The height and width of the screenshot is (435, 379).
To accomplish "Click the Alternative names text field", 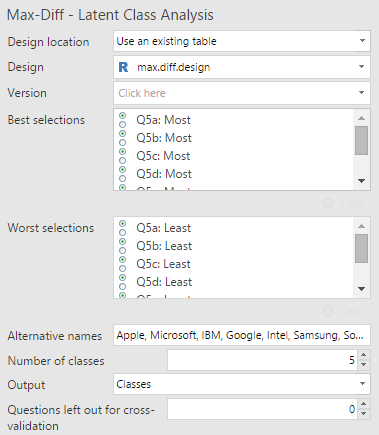I will [x=242, y=335].
